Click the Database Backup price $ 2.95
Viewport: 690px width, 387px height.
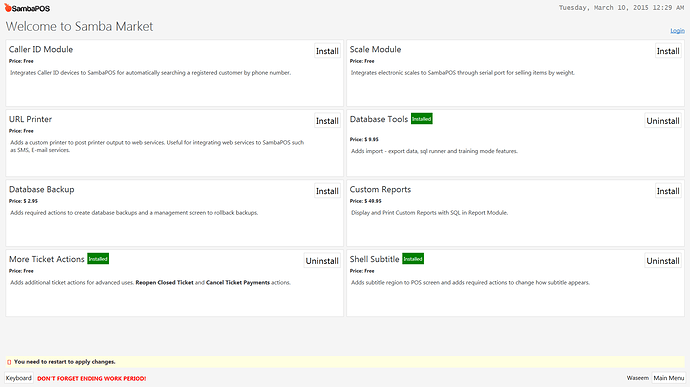coord(23,201)
